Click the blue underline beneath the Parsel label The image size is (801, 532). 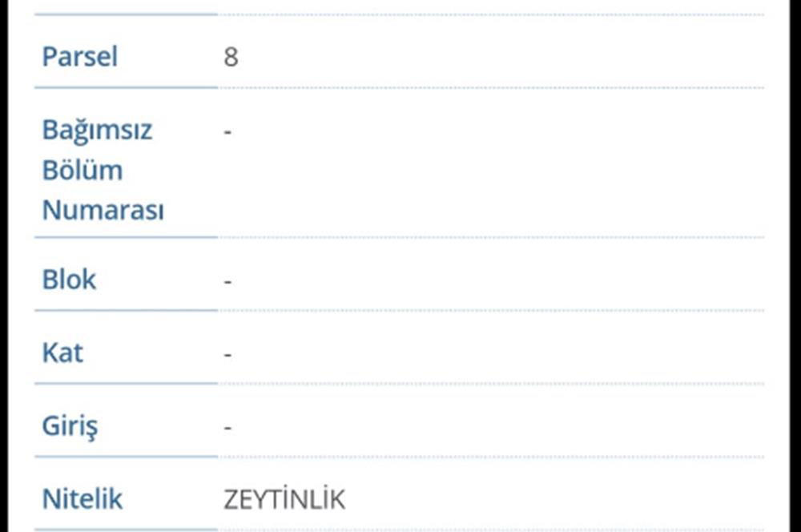click(126, 87)
